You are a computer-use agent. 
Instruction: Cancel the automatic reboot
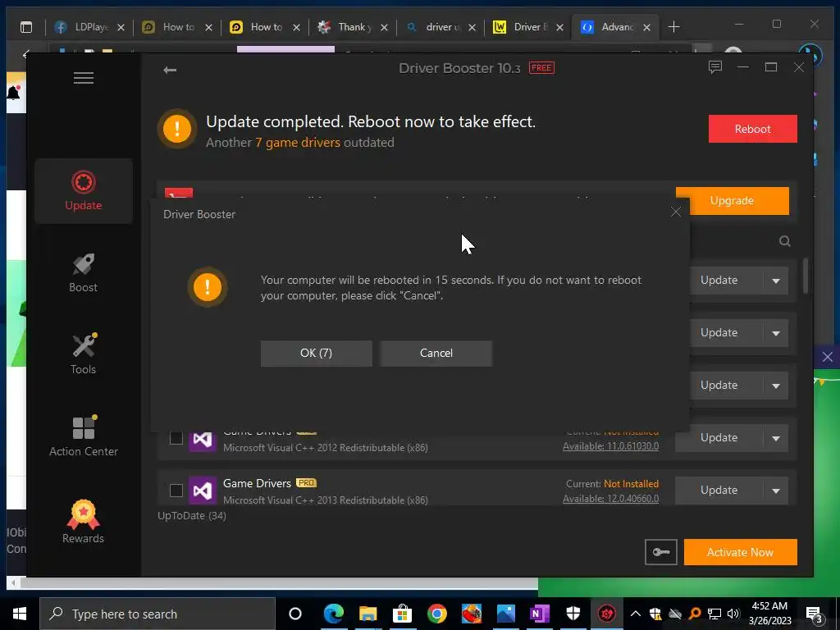pyautogui.click(x=436, y=353)
